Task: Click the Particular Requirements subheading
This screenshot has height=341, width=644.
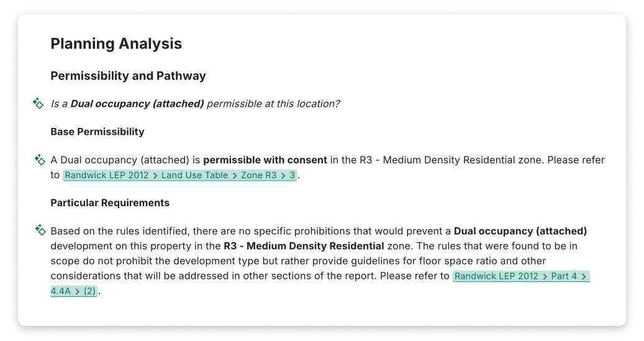Action: 110,202
